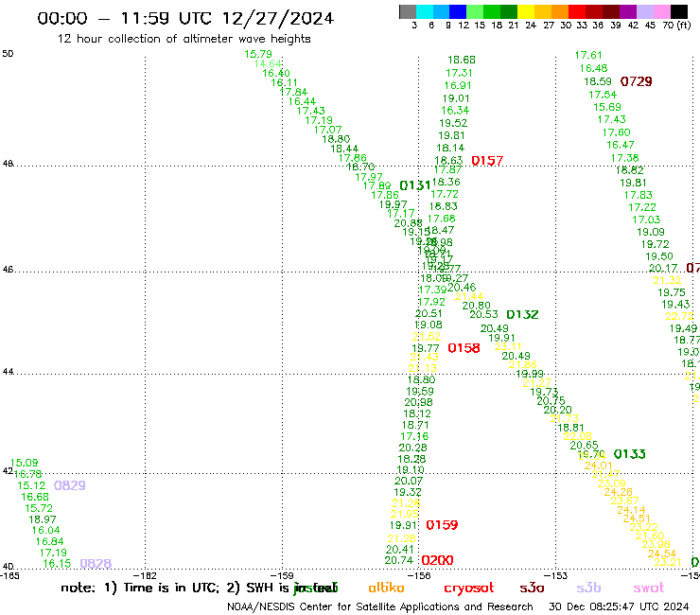Viewport: 700px width, 615px height.
Task: Click the green time stamp 0131
Action: point(414,185)
